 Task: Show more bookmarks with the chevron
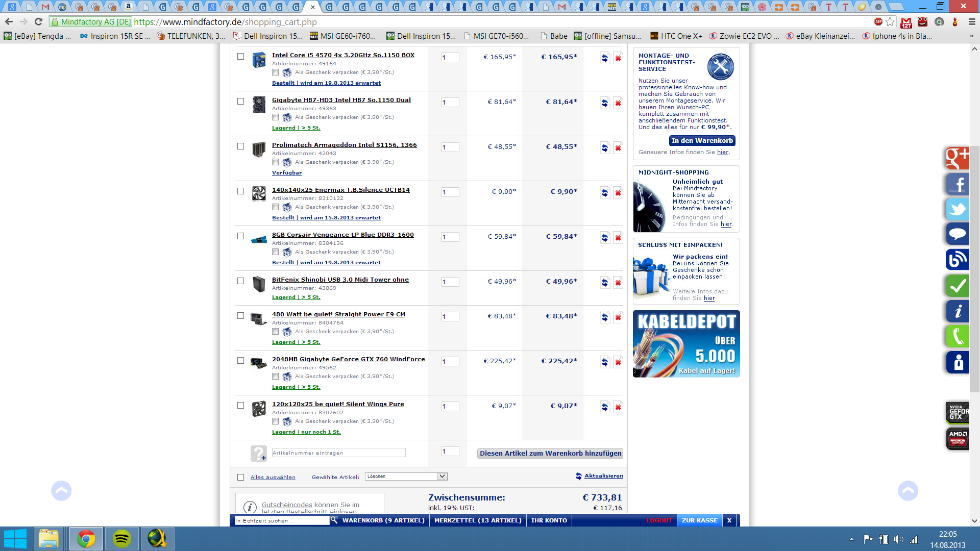[971, 36]
